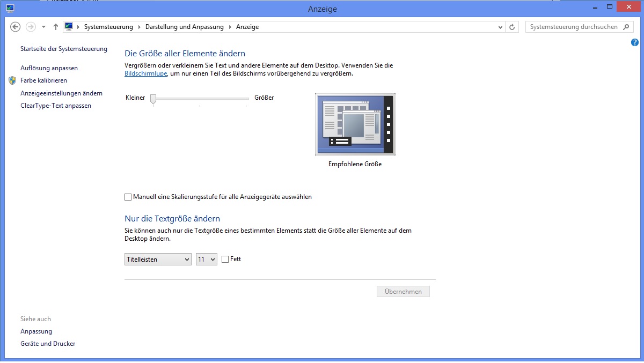Click the Control Panel icon in address bar
This screenshot has width=644, height=363.
(69, 27)
